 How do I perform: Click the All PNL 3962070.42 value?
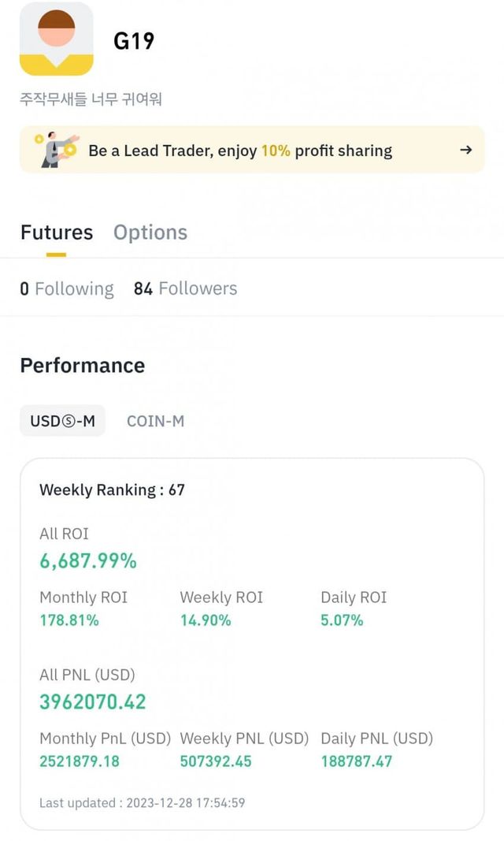[93, 701]
